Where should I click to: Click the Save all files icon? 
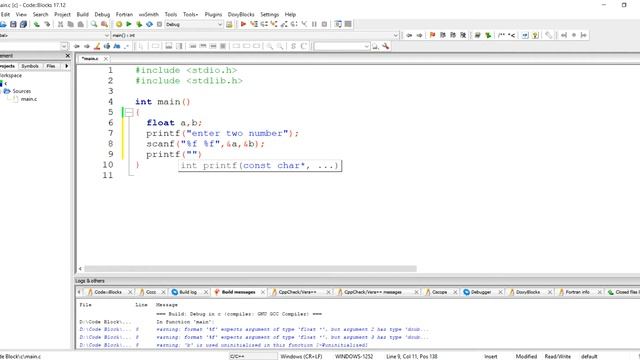[x=23, y=24]
